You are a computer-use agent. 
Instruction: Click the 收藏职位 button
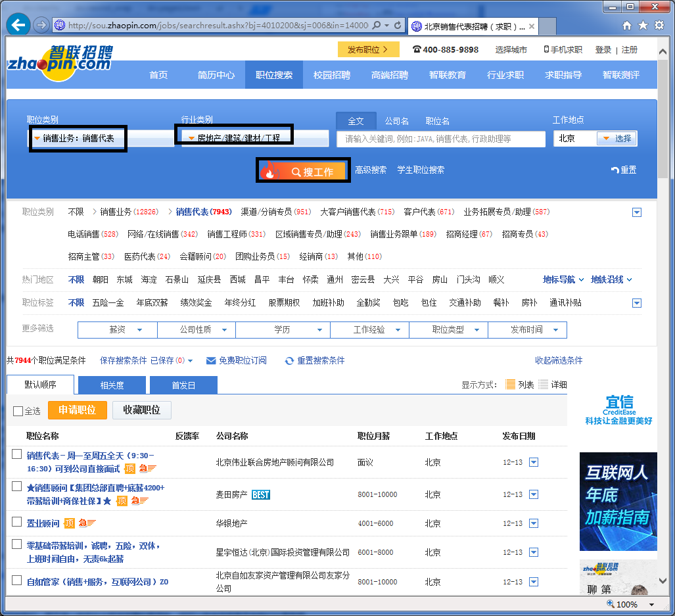click(141, 410)
